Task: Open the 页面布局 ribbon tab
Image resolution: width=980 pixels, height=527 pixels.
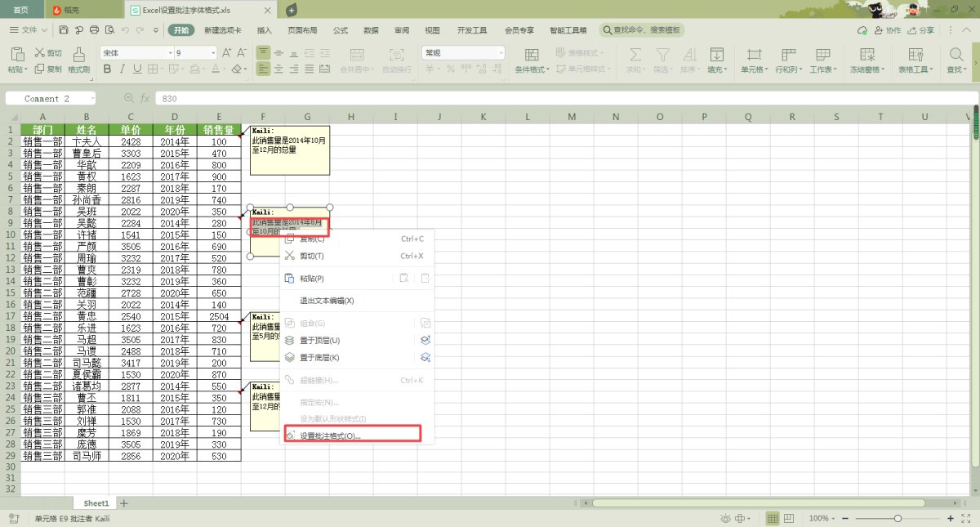Action: point(301,30)
